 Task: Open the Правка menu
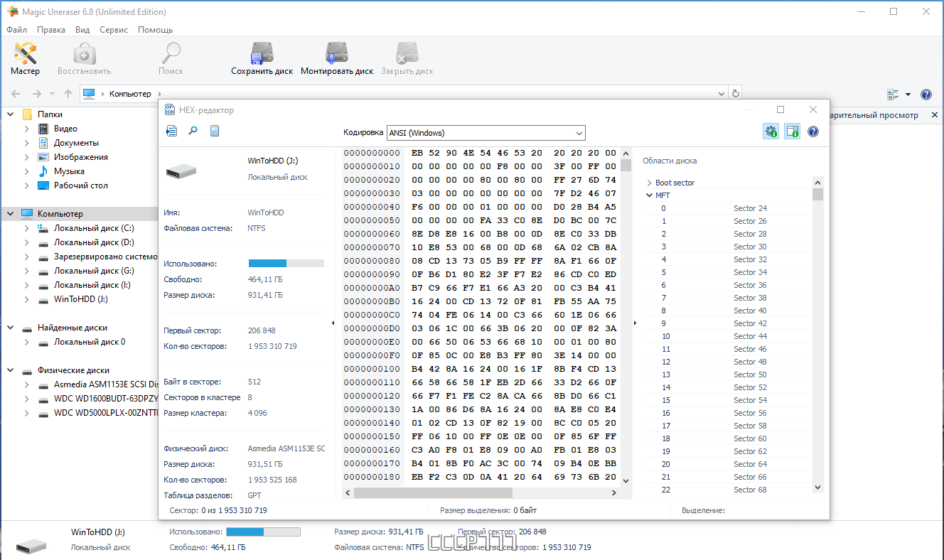point(51,30)
